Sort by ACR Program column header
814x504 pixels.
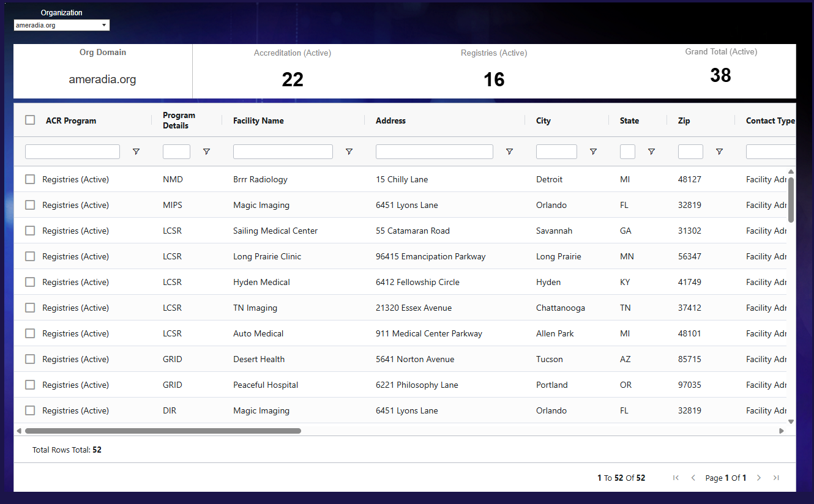tap(71, 120)
